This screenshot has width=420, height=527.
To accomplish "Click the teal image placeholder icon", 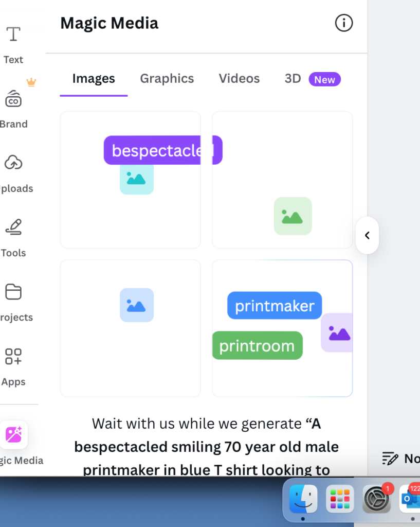I will [137, 179].
